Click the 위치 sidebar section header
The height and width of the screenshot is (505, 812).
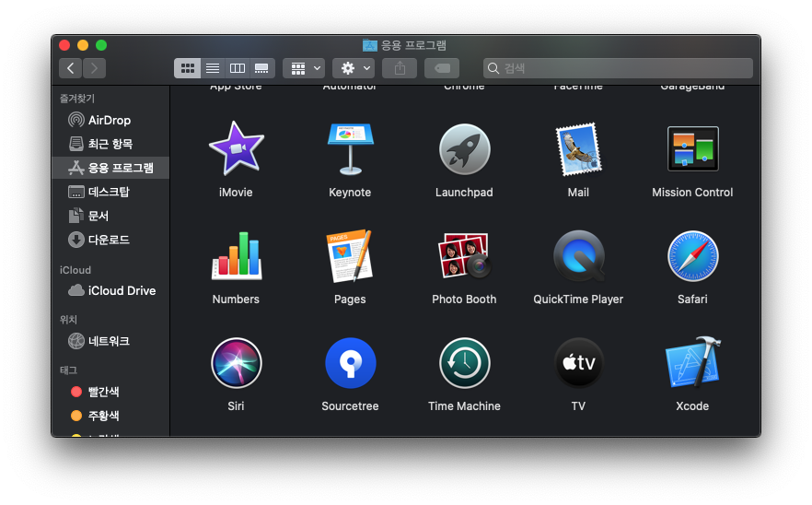[68, 320]
